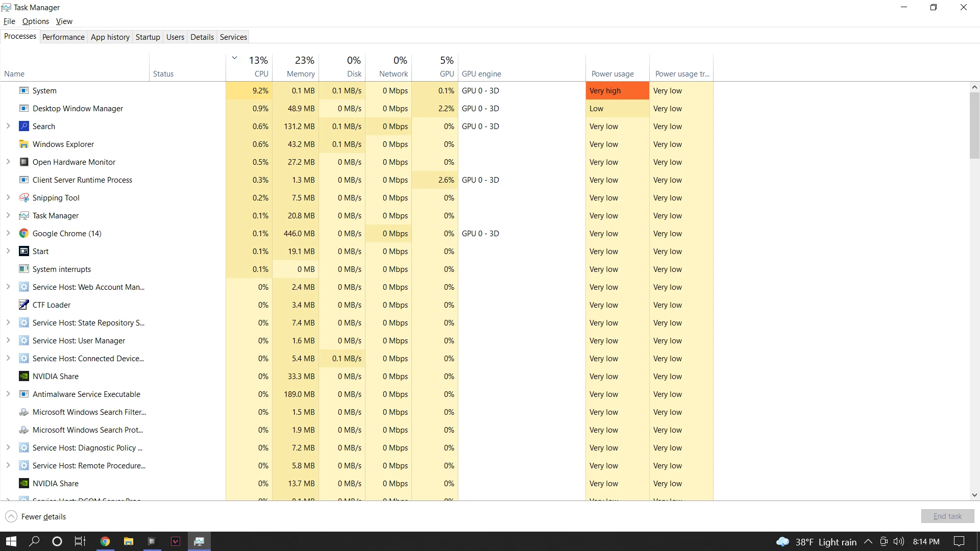The height and width of the screenshot is (551, 980).
Task: Click the Snipping Tool process icon
Action: click(x=23, y=198)
